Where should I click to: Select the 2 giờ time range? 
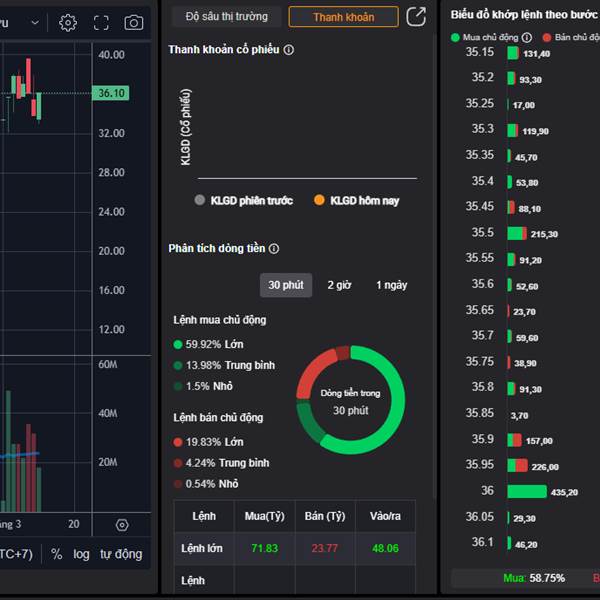339,285
